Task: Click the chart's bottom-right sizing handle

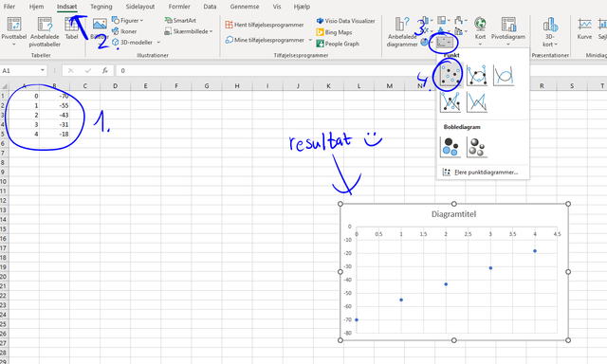Action: (x=568, y=340)
